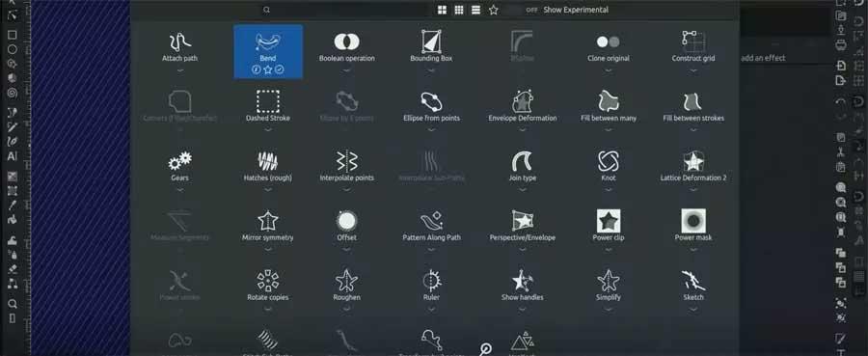This screenshot has height=356, width=868.
Task: Click the Print icon in right toolbar
Action: pos(841,43)
